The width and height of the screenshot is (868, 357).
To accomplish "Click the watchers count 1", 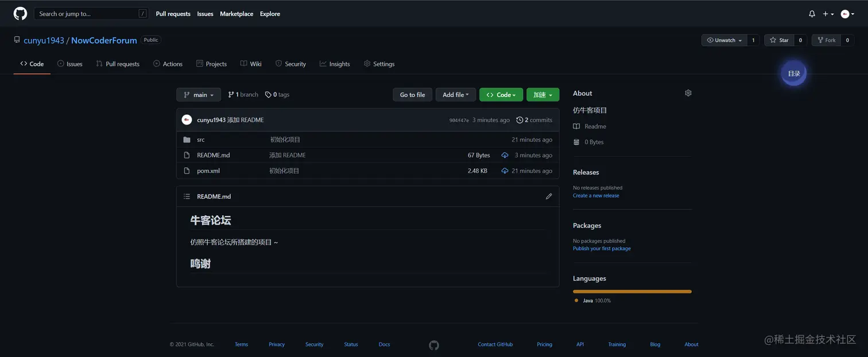I will [753, 40].
